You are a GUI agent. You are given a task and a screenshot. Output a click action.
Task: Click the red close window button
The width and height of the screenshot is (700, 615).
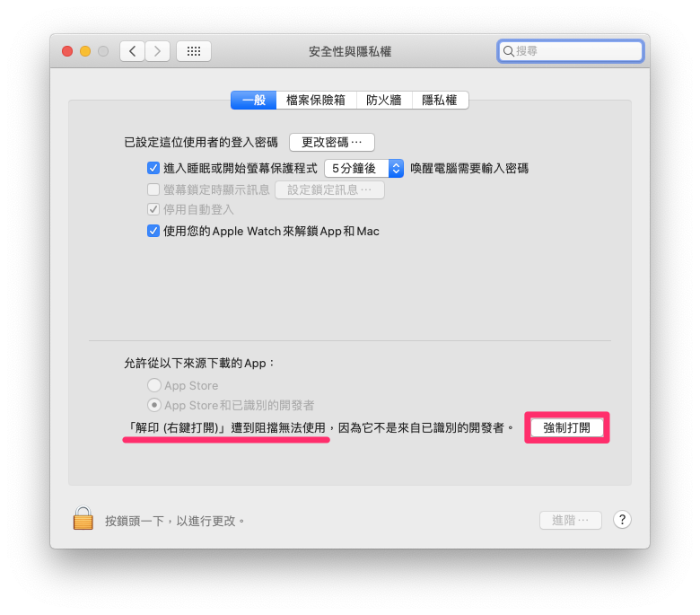pos(67,51)
